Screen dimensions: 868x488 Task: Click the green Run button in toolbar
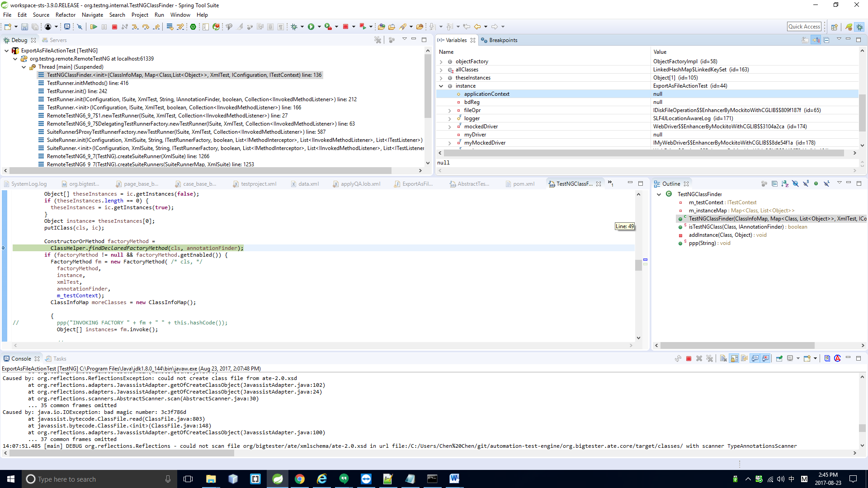[311, 27]
